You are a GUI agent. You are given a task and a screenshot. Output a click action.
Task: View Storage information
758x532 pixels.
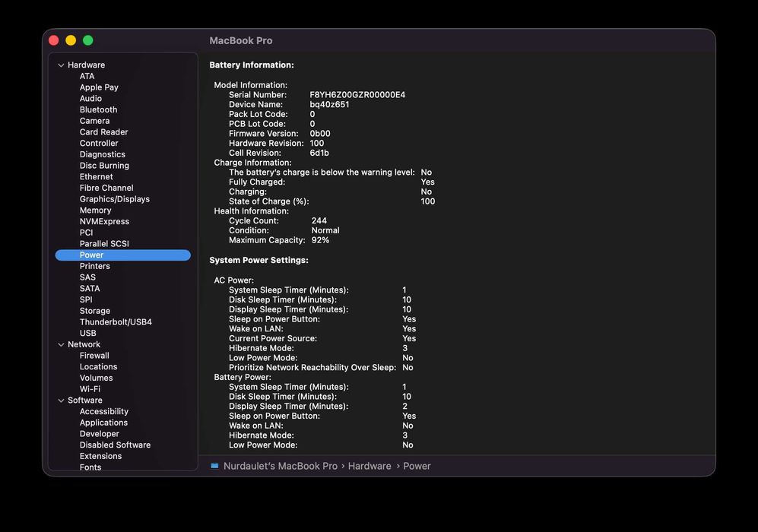pyautogui.click(x=95, y=311)
